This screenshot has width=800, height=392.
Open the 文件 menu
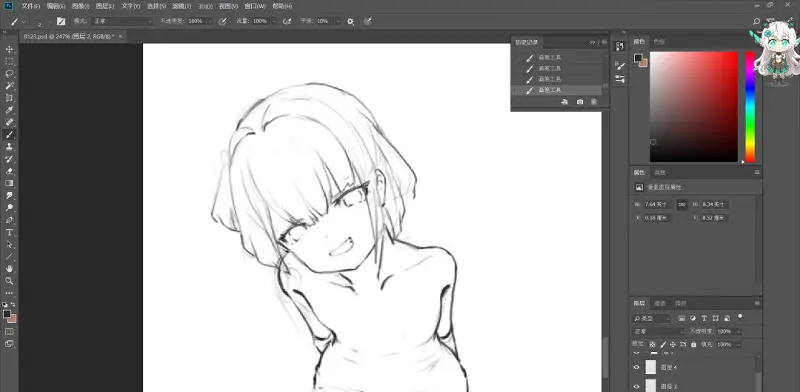[31, 6]
